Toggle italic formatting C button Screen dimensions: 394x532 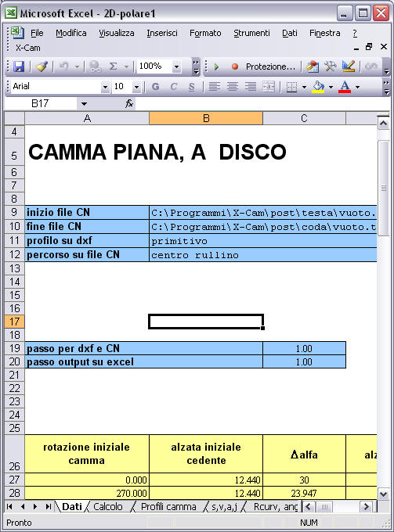coord(174,87)
